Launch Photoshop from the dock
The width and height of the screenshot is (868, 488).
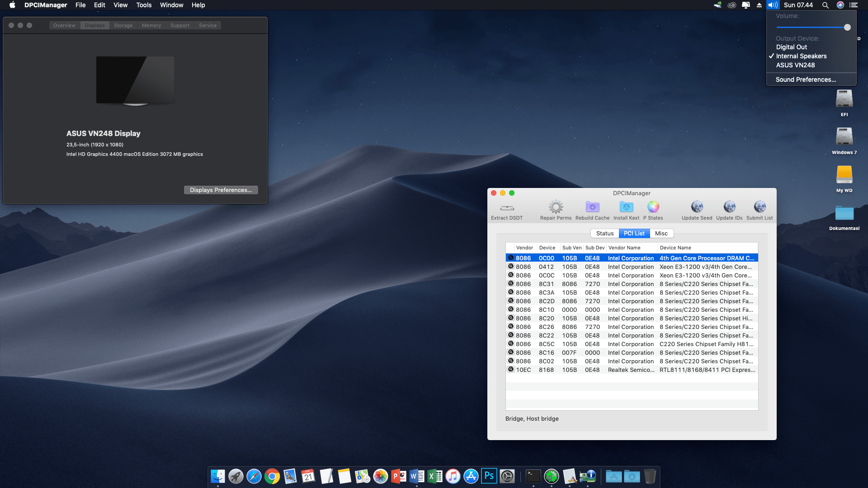tap(489, 476)
